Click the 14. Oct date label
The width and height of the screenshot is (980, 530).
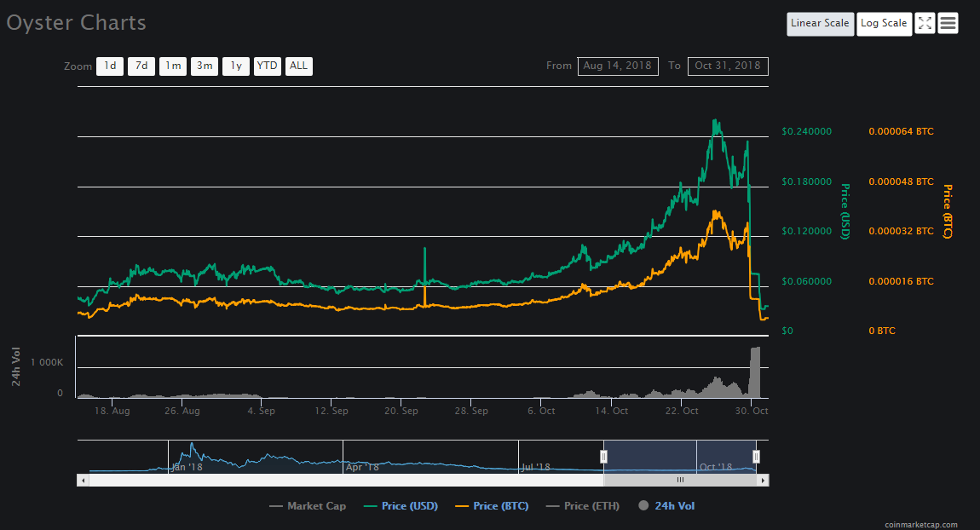[611, 411]
